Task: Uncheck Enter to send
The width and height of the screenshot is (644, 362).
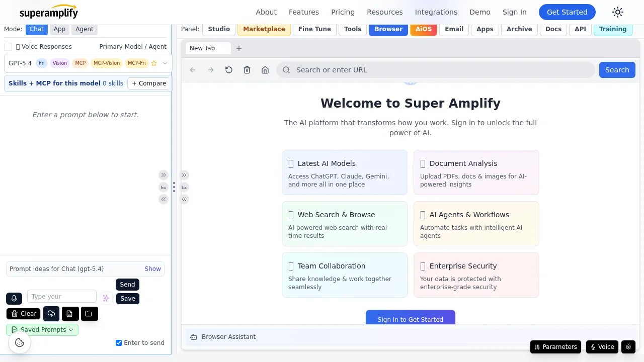Action: (119, 342)
